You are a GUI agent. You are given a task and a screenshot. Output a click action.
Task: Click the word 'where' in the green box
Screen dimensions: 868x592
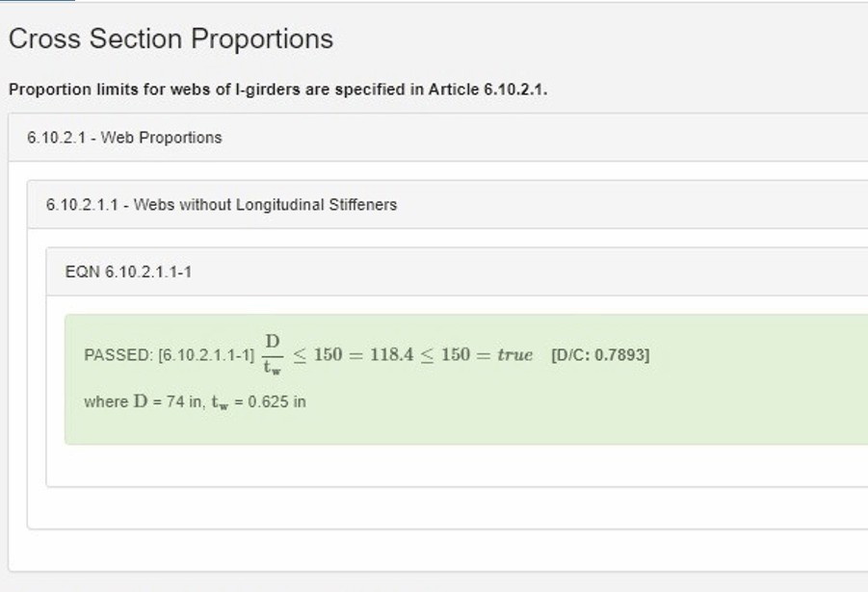pyautogui.click(x=105, y=401)
